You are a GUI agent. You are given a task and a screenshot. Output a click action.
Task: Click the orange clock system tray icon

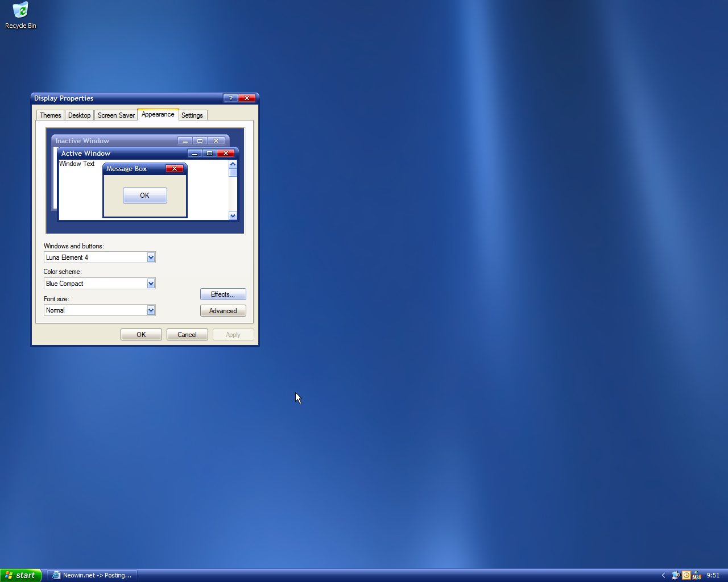coord(686,575)
